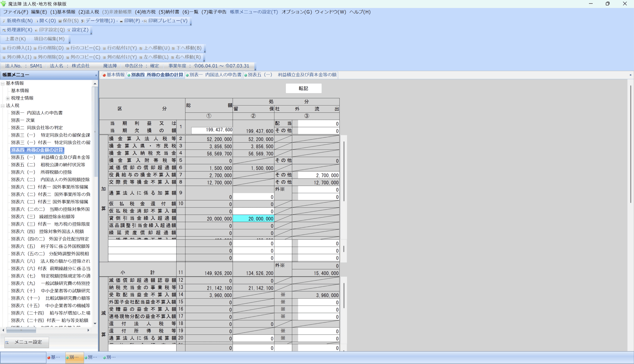Select 別表五(二) 租税公課の納付状況等
634x364 pixels.
tap(48, 165)
